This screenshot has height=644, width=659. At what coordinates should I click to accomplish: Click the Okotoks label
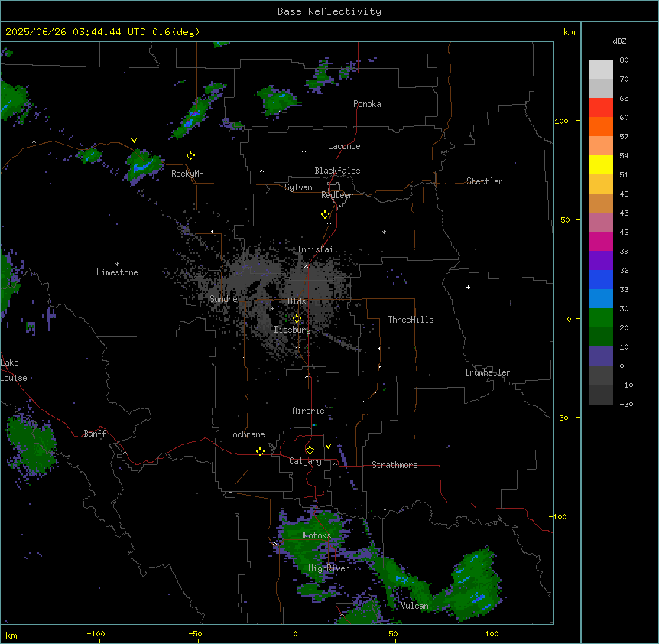(315, 535)
